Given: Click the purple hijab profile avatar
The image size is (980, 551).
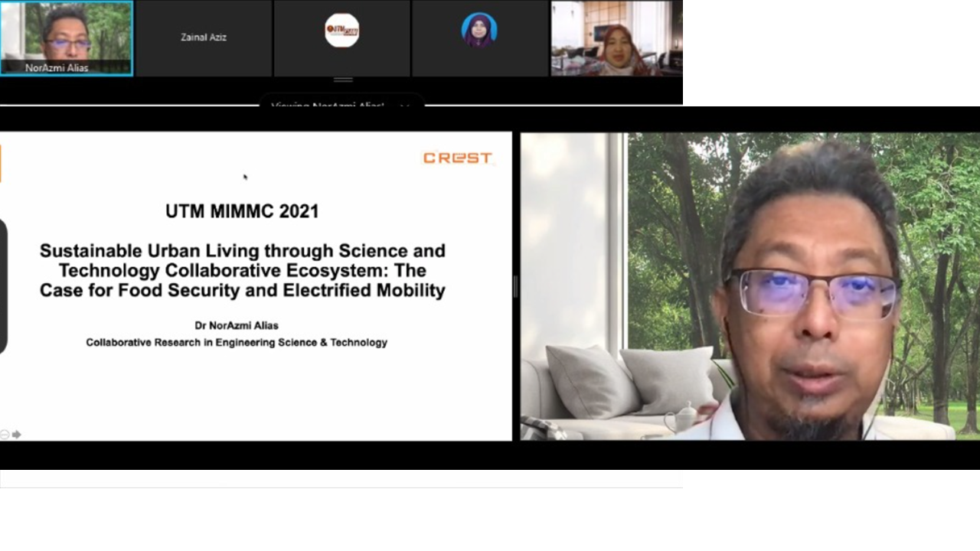Looking at the screenshot, I should [479, 31].
